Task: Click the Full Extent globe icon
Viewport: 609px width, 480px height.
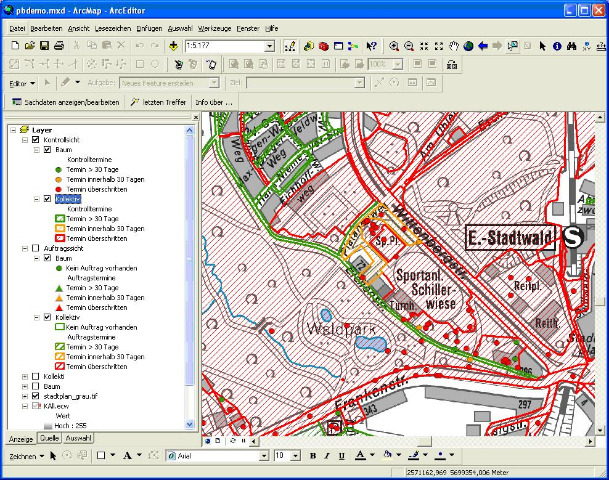Action: click(x=468, y=46)
